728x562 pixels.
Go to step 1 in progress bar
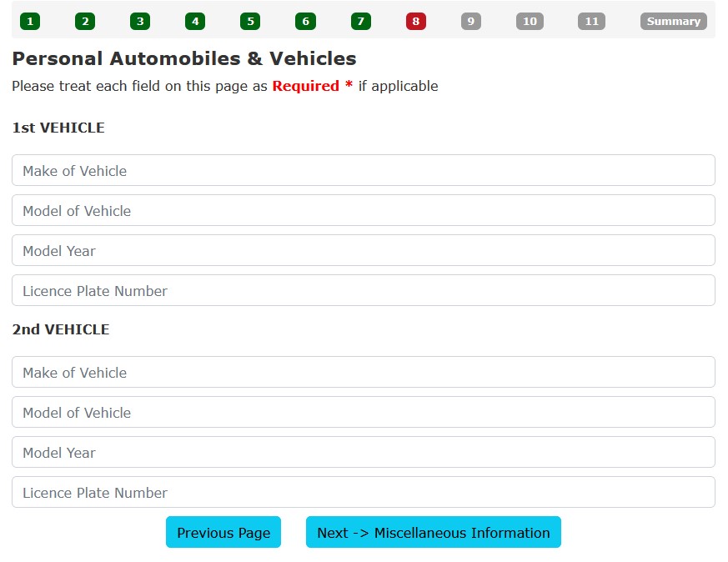pyautogui.click(x=30, y=22)
